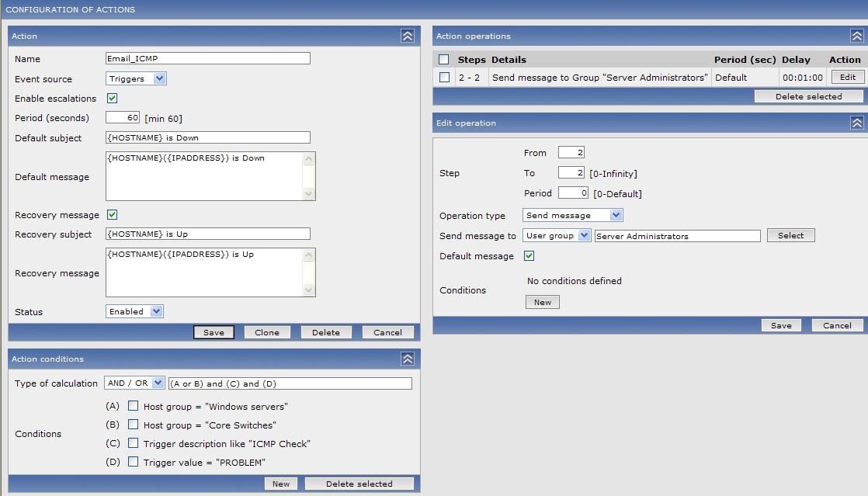Click the Steps column header
868x496 pixels.
[471, 60]
